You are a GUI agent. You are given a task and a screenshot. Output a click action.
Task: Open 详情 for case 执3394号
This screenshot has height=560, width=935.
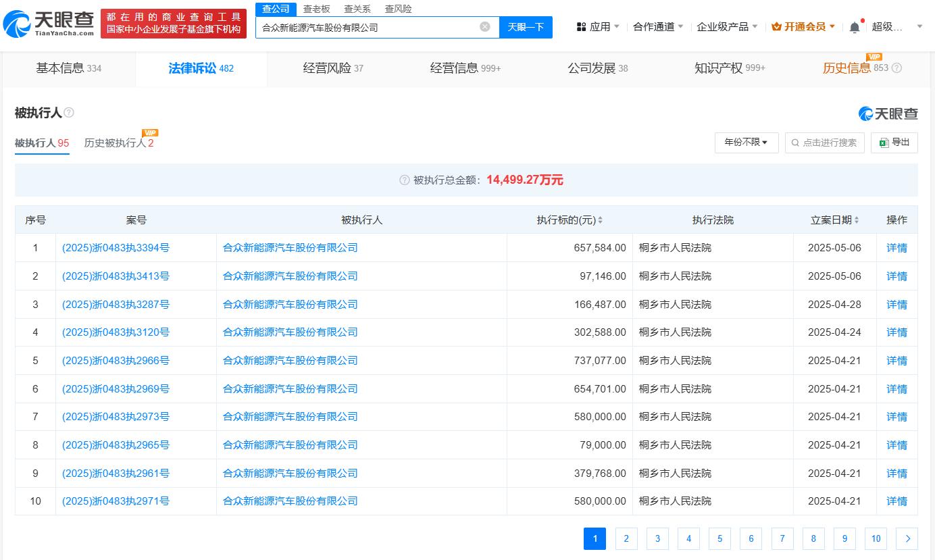click(x=897, y=248)
